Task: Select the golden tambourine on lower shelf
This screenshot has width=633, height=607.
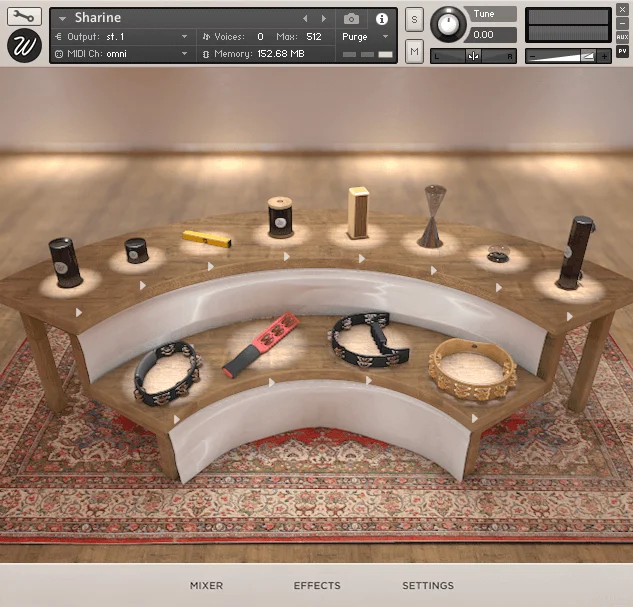Action: pos(472,369)
